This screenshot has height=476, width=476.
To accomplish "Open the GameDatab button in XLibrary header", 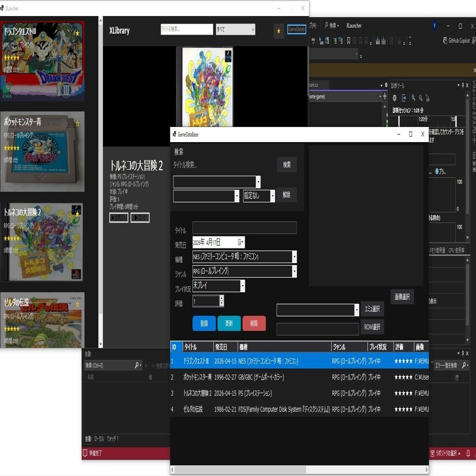I will (296, 30).
